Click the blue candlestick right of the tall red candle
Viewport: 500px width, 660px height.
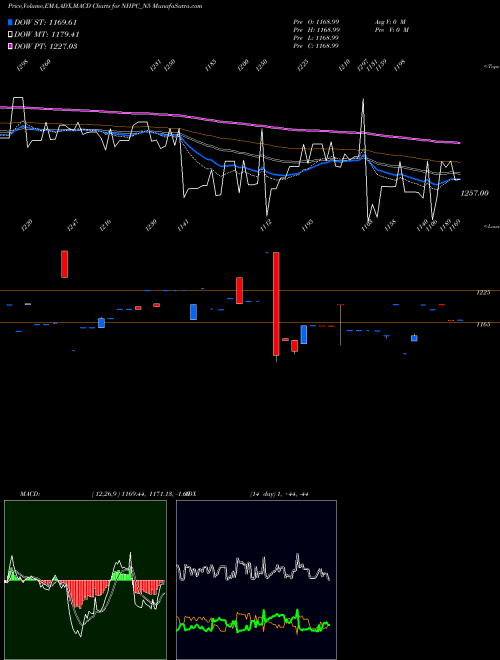coord(303,335)
